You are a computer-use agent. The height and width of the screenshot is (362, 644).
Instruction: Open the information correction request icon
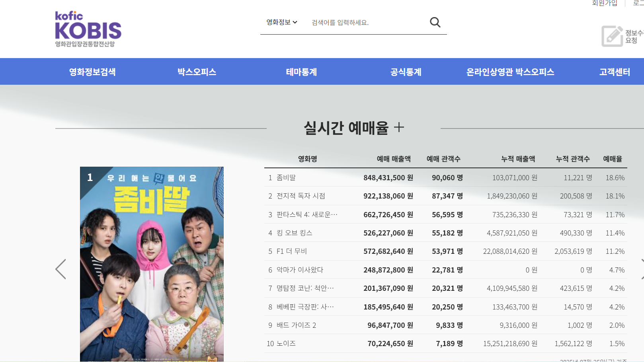[x=612, y=36]
